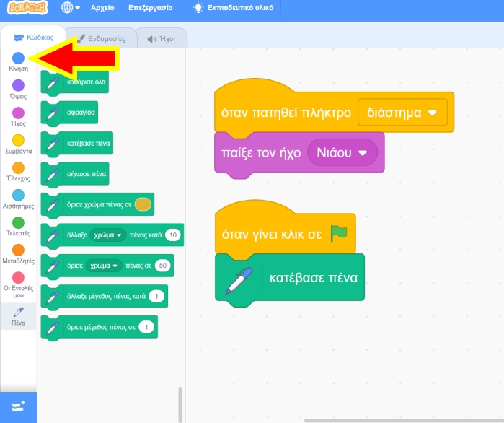Open the Πένα (Pen) extension category

(x=19, y=314)
